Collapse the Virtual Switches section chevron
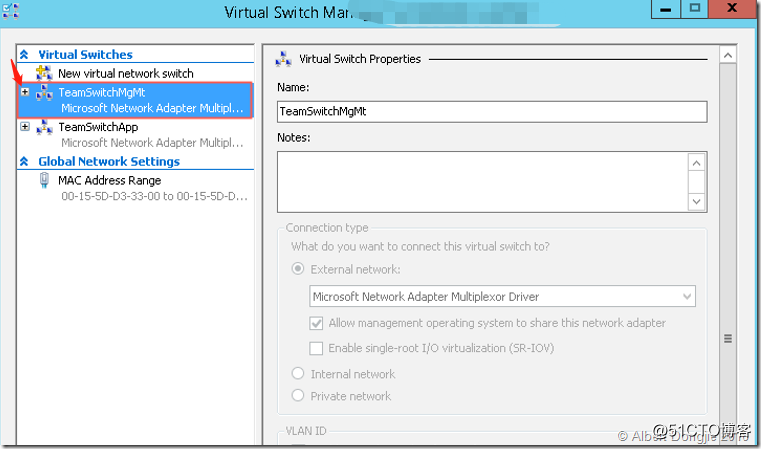The height and width of the screenshot is (449, 761). 24,54
